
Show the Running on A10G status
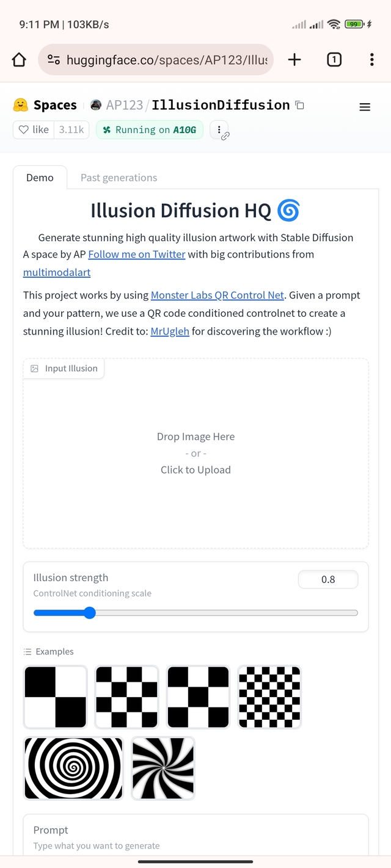point(149,129)
